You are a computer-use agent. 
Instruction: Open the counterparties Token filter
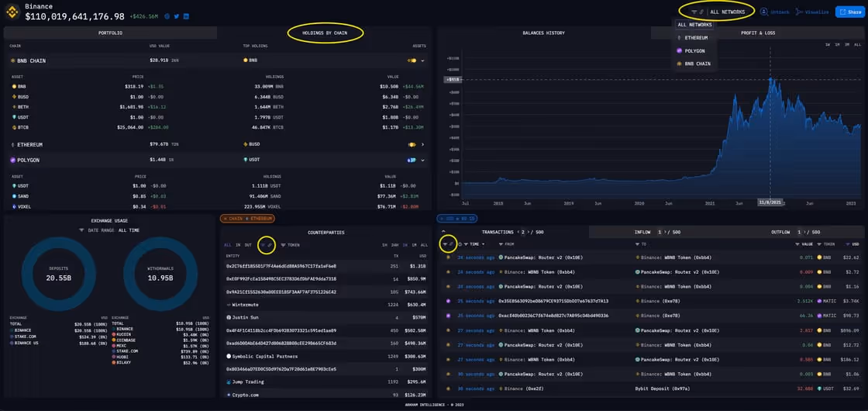pos(290,244)
